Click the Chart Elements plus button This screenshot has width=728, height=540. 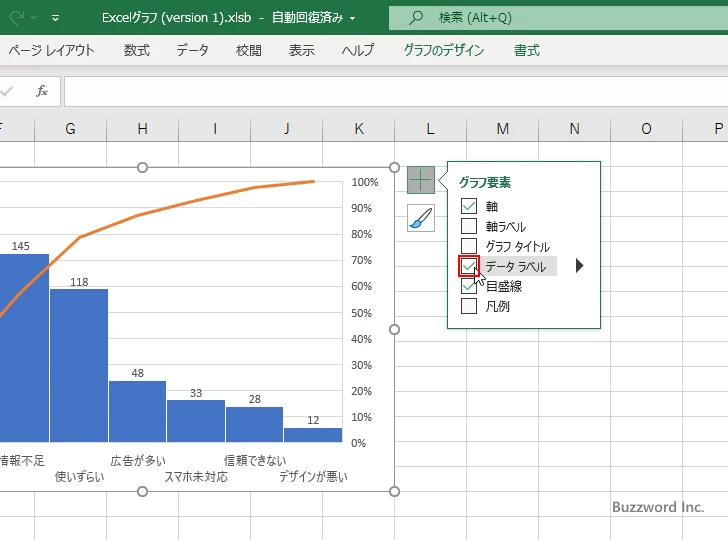point(421,180)
